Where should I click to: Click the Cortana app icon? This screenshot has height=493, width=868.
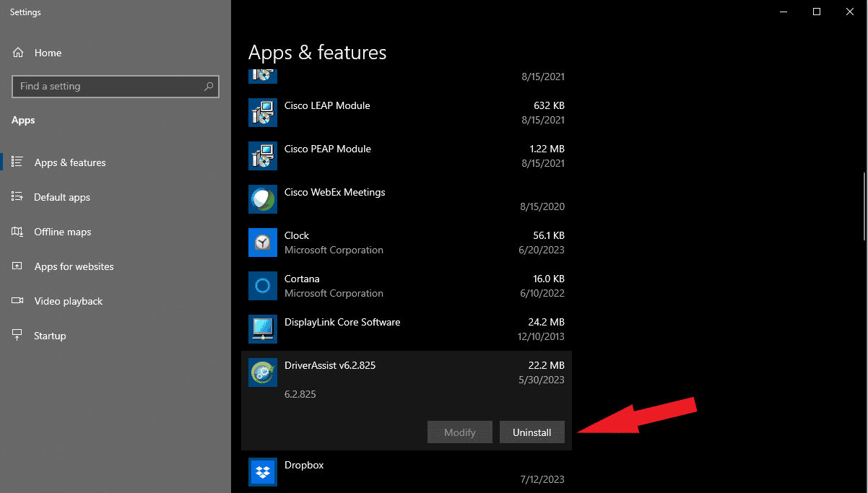tap(263, 286)
